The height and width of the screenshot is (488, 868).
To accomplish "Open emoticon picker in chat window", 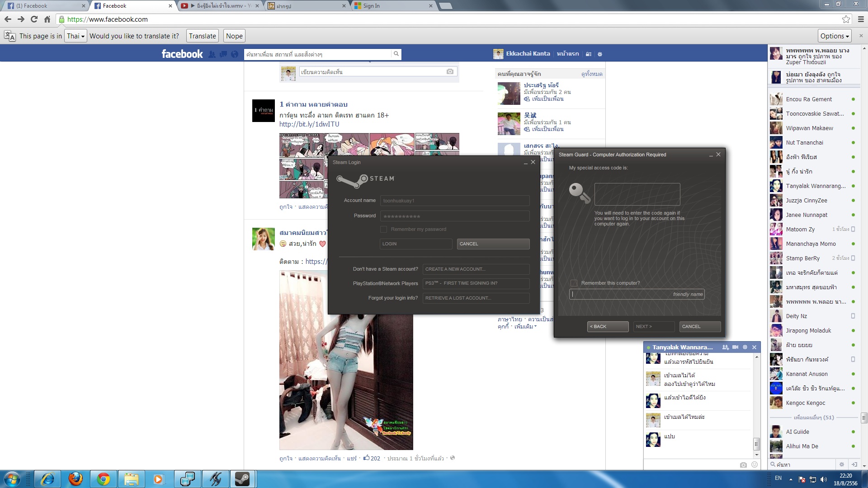I will point(754,465).
